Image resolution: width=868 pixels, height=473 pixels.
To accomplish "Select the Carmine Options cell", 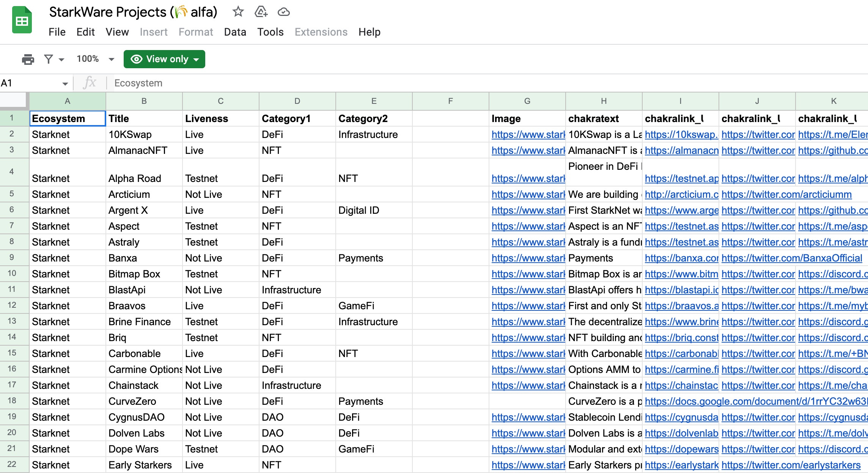I will point(144,370).
